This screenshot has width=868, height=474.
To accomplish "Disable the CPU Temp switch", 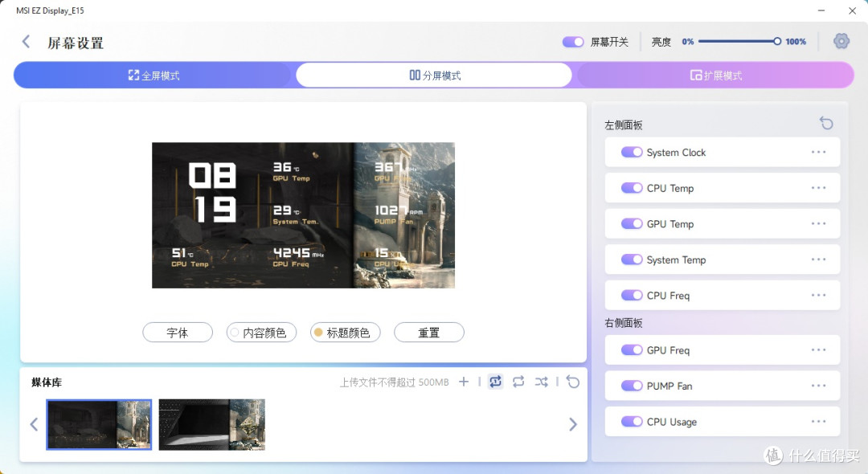I will (x=632, y=188).
